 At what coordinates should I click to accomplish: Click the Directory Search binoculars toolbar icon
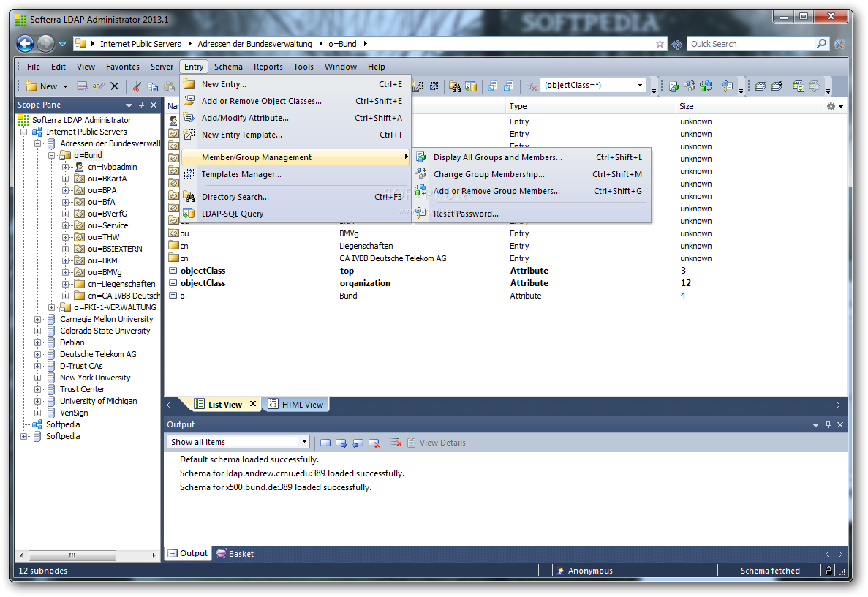pyautogui.click(x=455, y=86)
